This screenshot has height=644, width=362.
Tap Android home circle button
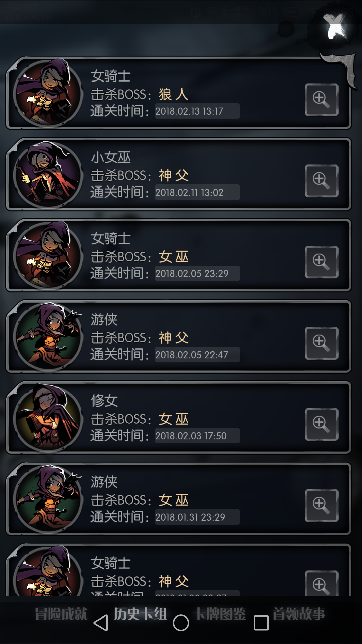pos(181,623)
